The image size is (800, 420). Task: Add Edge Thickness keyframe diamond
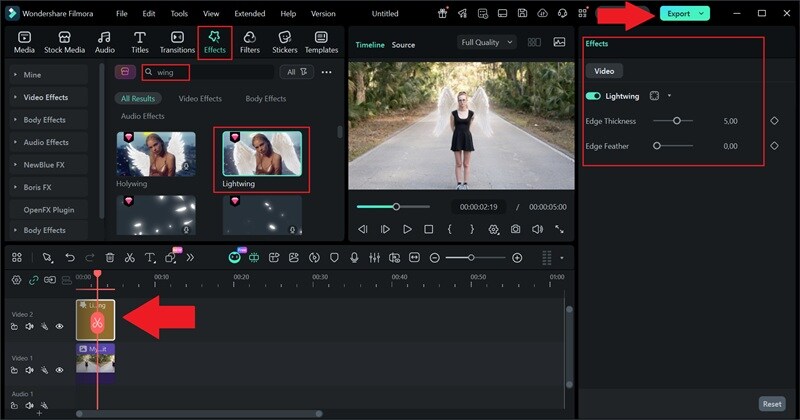point(774,121)
